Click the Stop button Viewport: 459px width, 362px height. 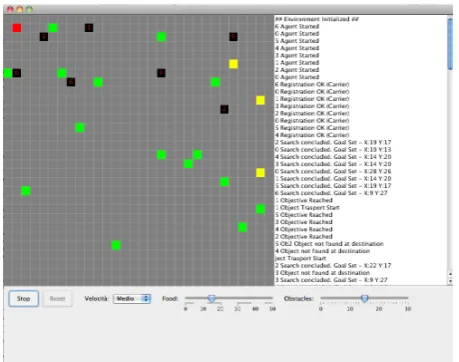click(23, 299)
